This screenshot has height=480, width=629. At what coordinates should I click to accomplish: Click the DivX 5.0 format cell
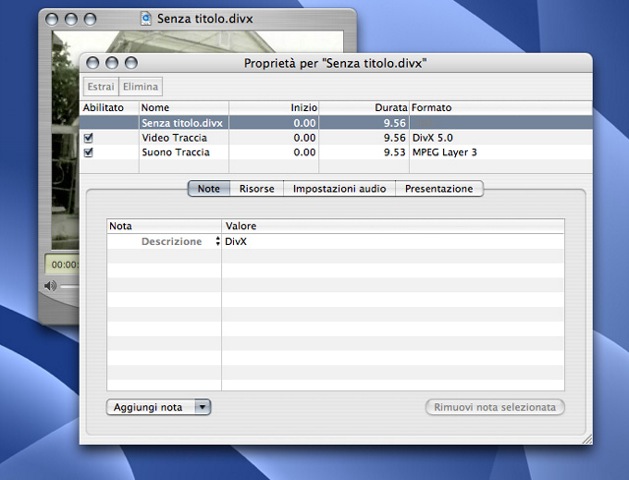pyautogui.click(x=432, y=138)
